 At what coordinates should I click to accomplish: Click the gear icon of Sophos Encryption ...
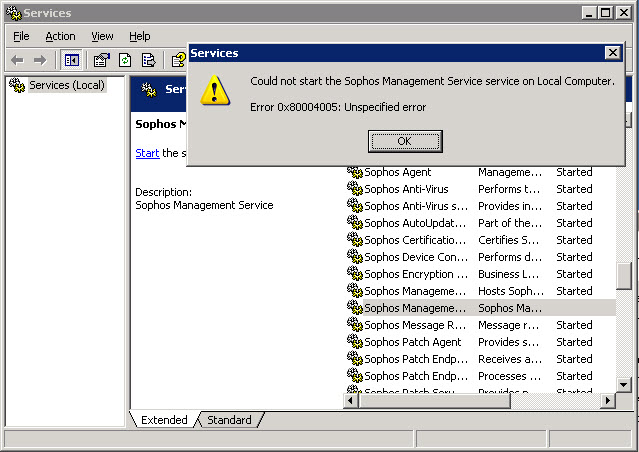[355, 274]
